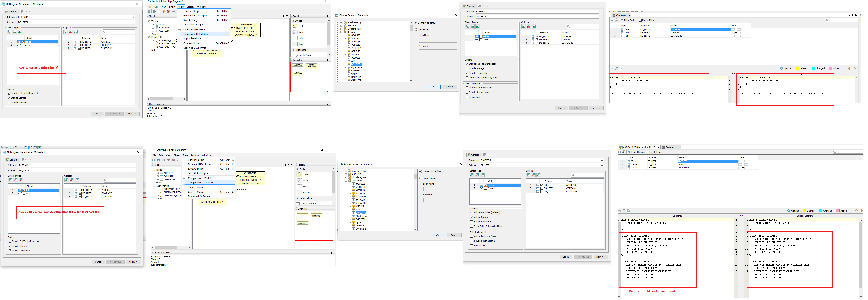Click print icon in lower Entity Relationship Diagram toolbar
Viewport: 868px width, 300px height.
coord(159,160)
